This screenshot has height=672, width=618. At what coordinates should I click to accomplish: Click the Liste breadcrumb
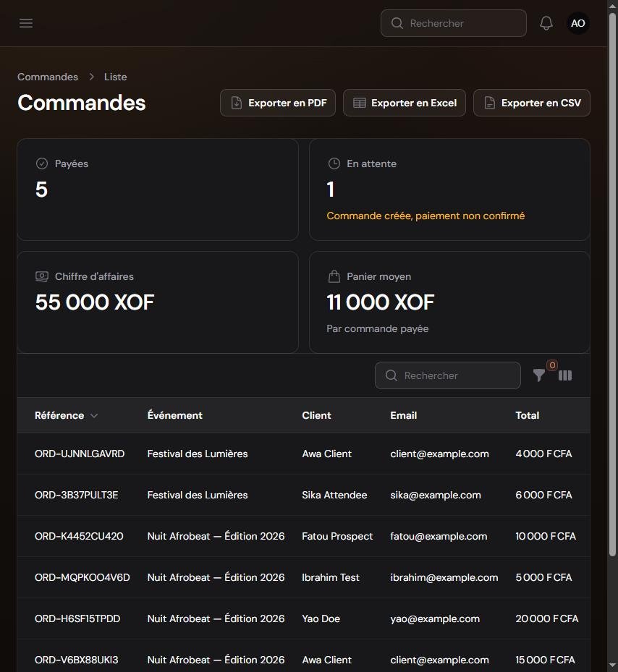click(x=115, y=77)
